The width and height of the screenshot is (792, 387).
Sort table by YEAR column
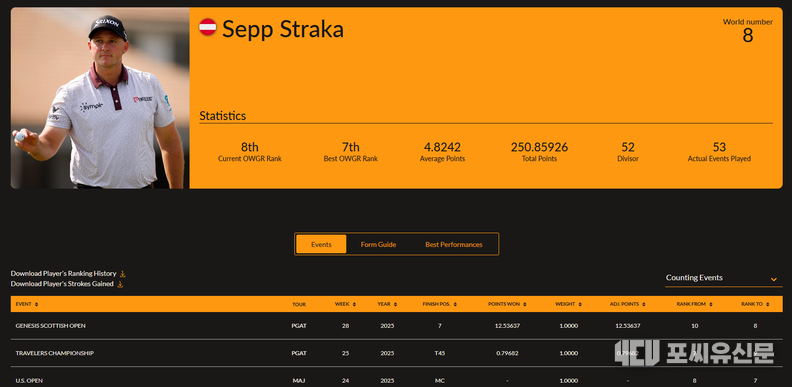click(x=387, y=304)
